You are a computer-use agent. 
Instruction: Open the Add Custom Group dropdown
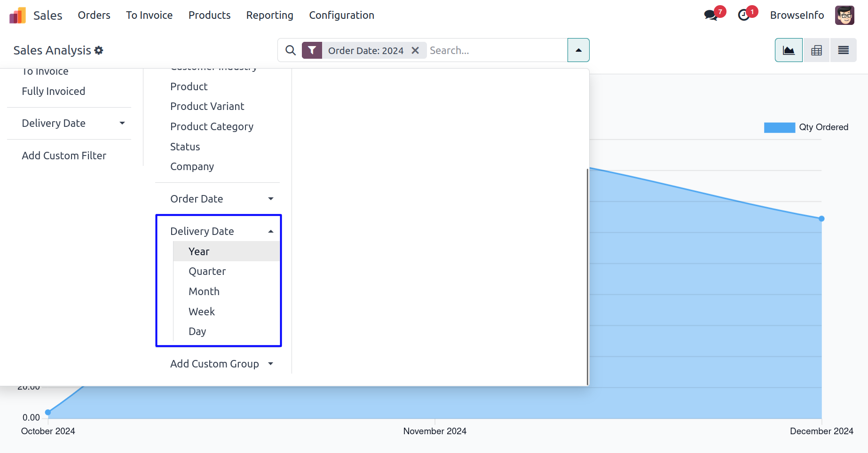point(222,364)
